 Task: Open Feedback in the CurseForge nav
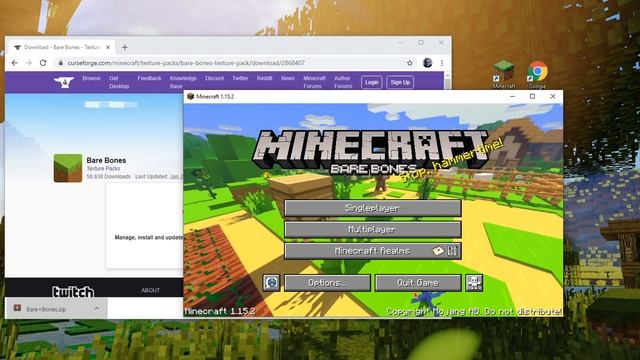tap(149, 78)
